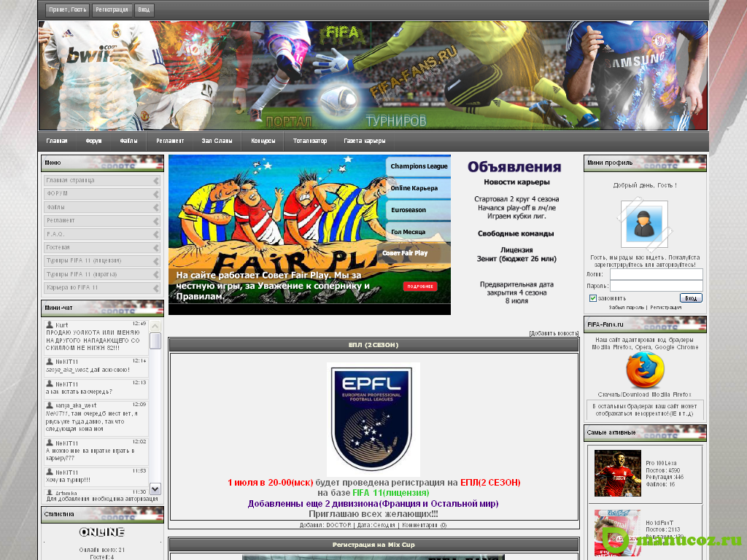Click the Логин input field
747x560 pixels.
click(x=656, y=274)
